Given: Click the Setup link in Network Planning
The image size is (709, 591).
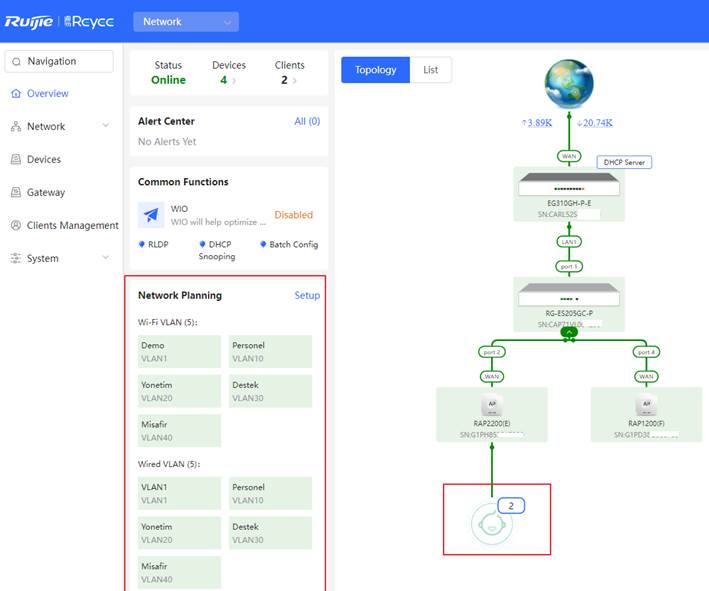Looking at the screenshot, I should click(307, 296).
